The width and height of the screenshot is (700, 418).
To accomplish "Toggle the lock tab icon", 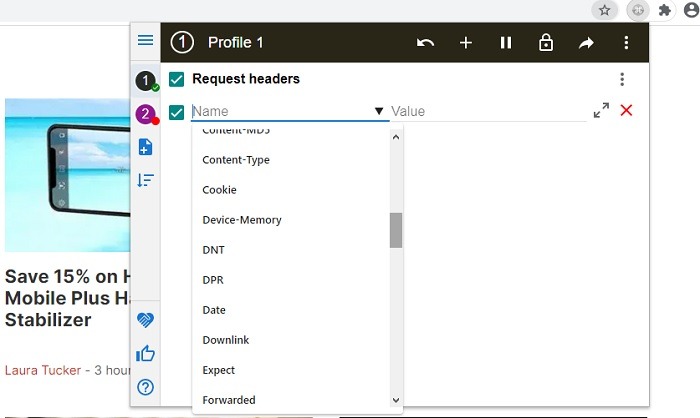I will pos(546,43).
